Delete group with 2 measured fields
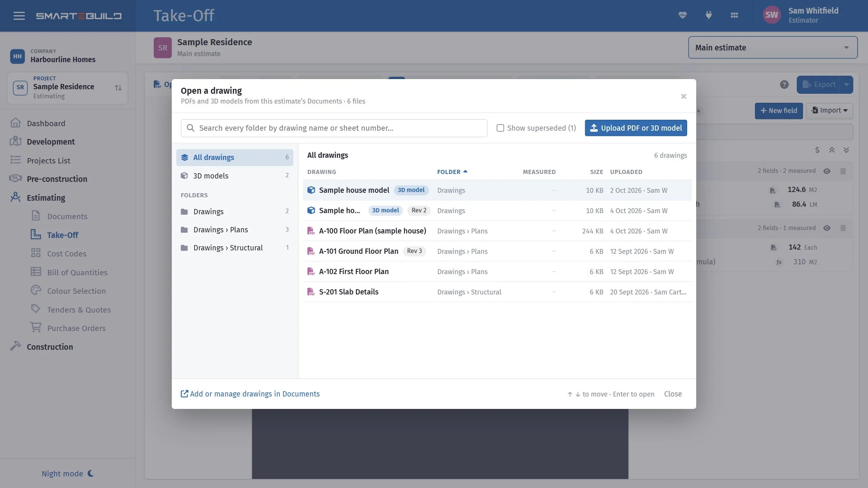The width and height of the screenshot is (868, 488). (x=843, y=171)
